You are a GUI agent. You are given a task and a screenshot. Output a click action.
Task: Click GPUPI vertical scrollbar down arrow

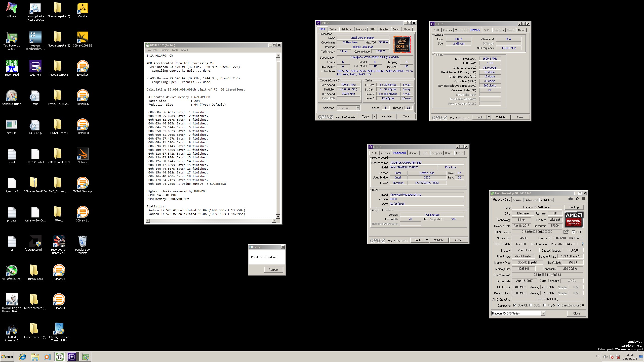pos(278,216)
